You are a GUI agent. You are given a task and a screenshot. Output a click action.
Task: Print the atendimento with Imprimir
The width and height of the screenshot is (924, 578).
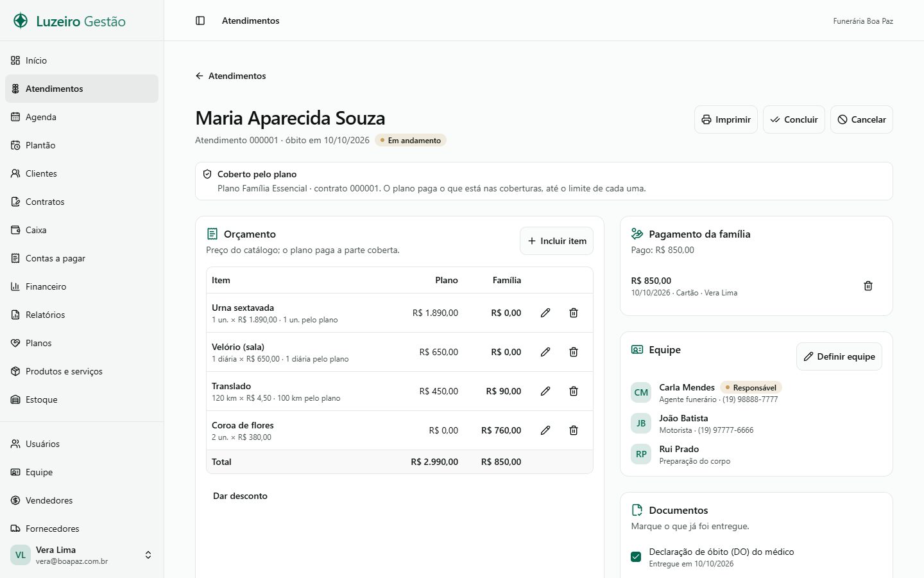pos(726,119)
